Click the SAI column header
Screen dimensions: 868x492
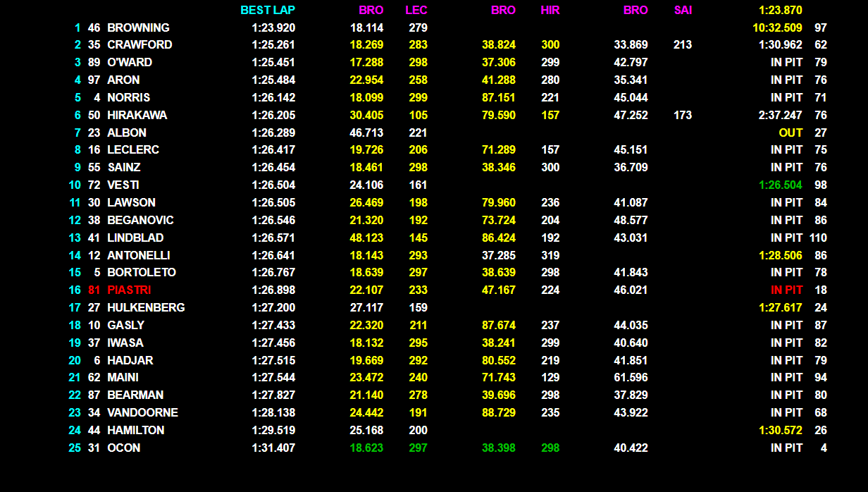(682, 11)
